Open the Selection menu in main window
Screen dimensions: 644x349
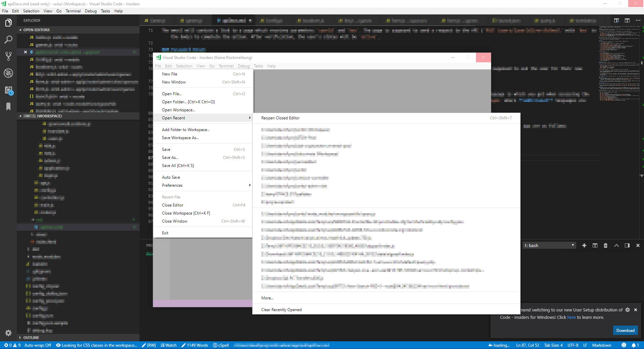(x=31, y=11)
